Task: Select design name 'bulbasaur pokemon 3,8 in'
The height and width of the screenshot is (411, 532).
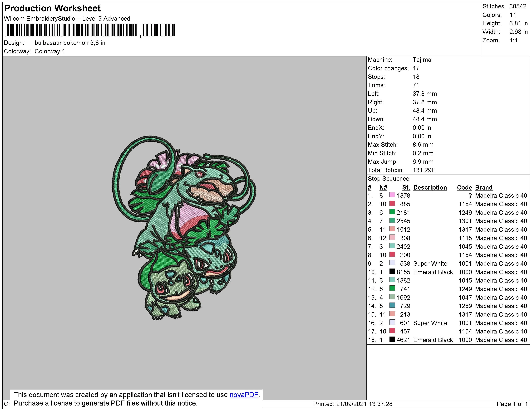Action: 70,43
